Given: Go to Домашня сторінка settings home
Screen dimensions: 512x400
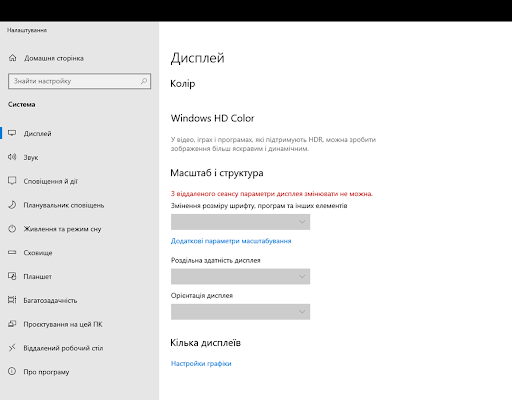Looking at the screenshot, I should 53,58.
